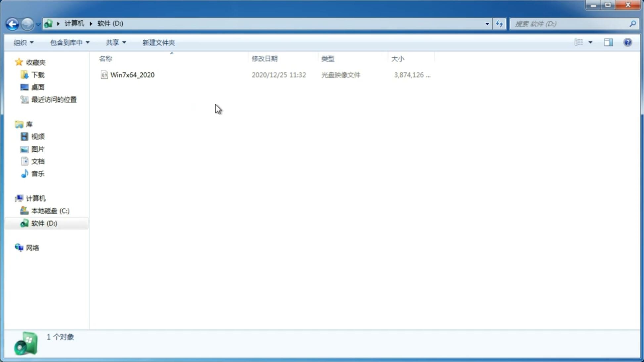Open 桌面 folder in sidebar
This screenshot has width=644, height=362.
click(x=38, y=87)
